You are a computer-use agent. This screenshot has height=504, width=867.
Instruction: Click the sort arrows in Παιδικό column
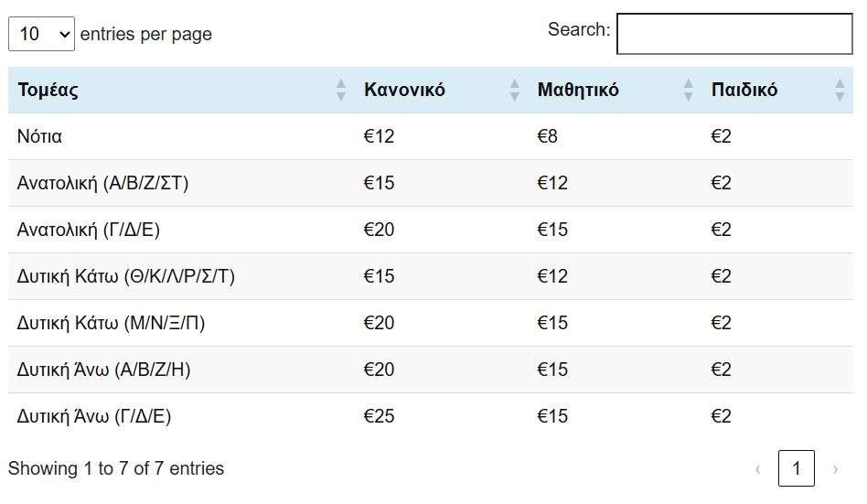840,90
